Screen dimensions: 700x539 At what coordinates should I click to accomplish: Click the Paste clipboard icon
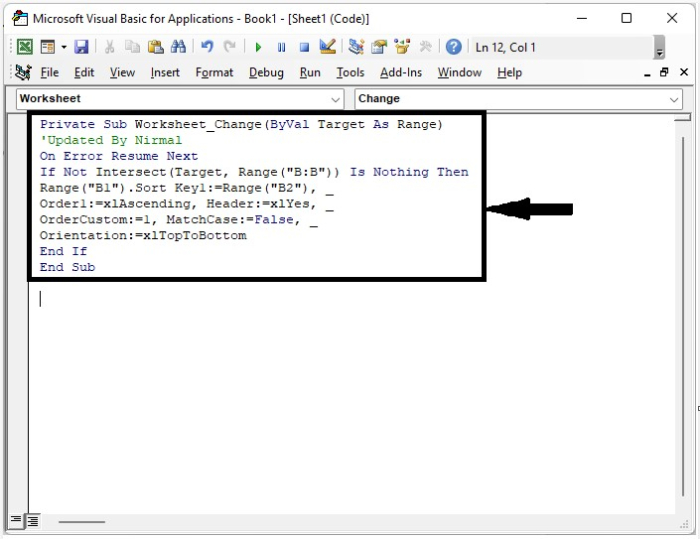155,47
